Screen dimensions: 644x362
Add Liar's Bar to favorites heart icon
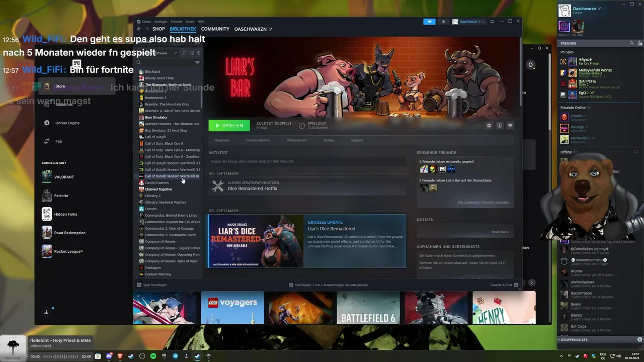click(x=510, y=126)
